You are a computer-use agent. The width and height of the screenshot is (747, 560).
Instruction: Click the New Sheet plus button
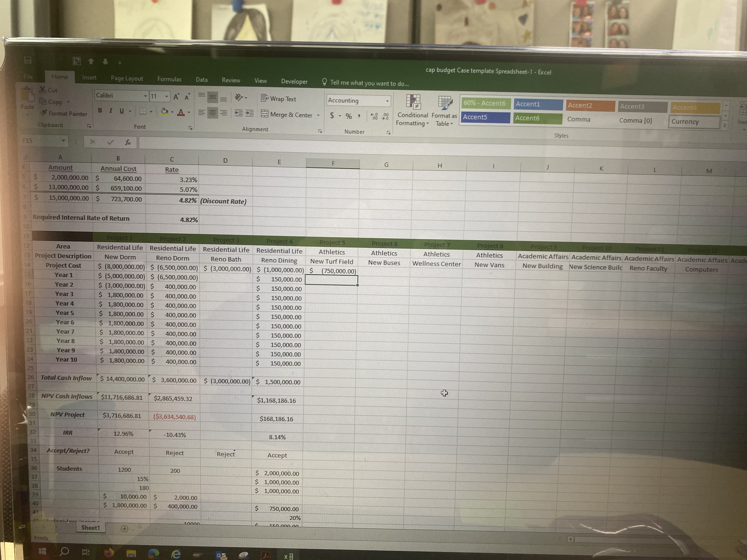click(x=124, y=529)
